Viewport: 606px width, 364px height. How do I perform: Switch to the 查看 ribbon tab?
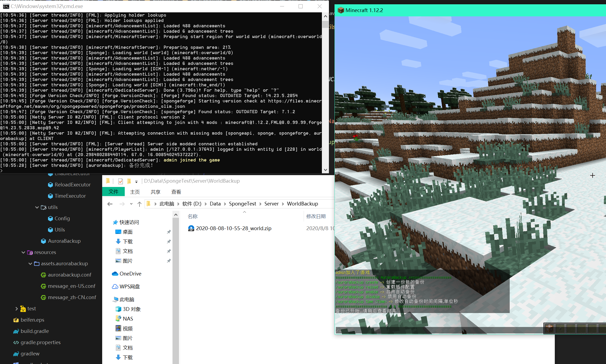(x=176, y=192)
